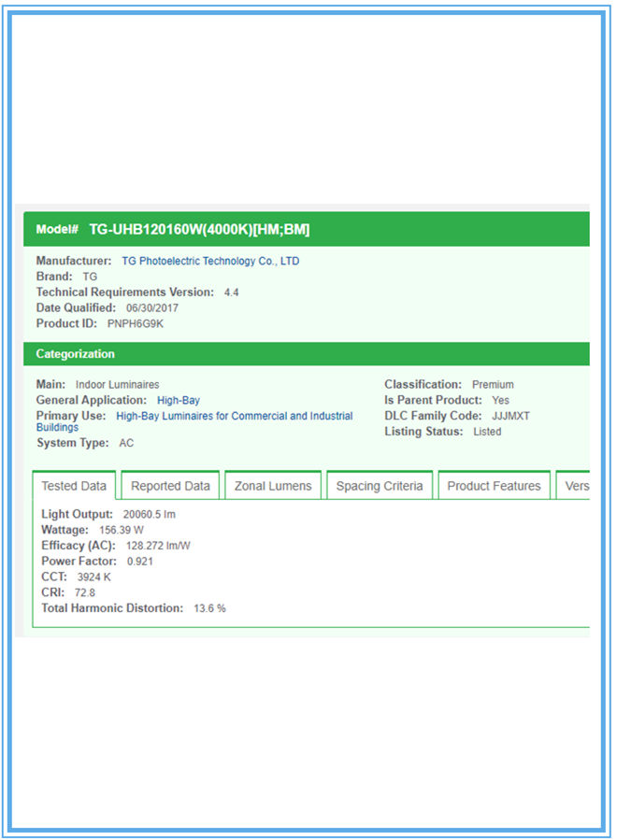
Task: Click the Technical Requirements Version 4.4 value
Action: tap(232, 292)
